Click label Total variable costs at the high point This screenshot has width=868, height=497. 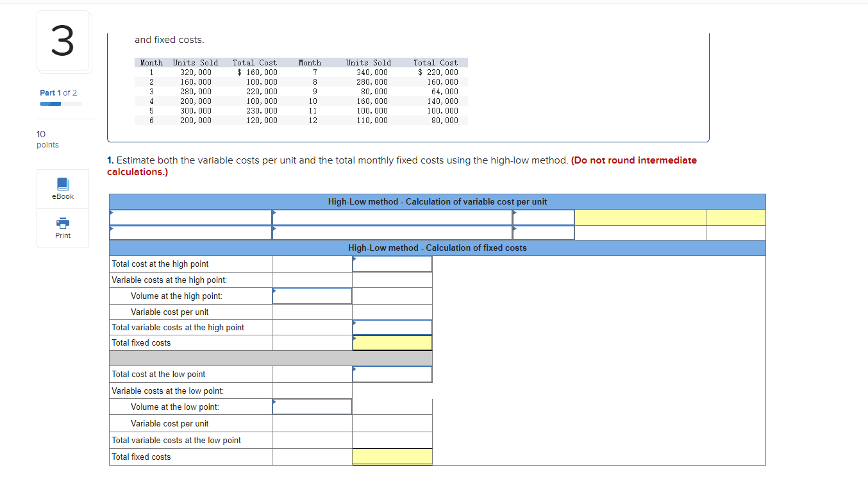(x=178, y=327)
